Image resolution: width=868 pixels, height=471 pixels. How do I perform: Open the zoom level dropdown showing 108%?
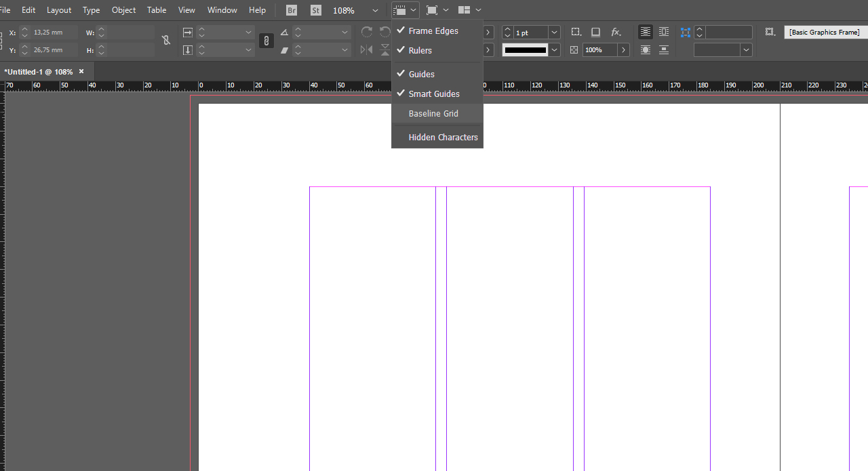(x=375, y=10)
